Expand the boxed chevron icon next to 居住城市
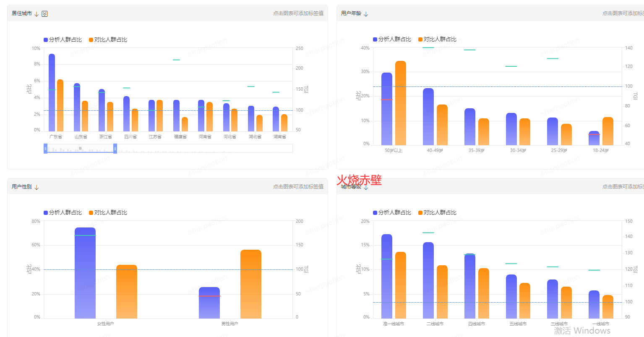 coord(45,14)
